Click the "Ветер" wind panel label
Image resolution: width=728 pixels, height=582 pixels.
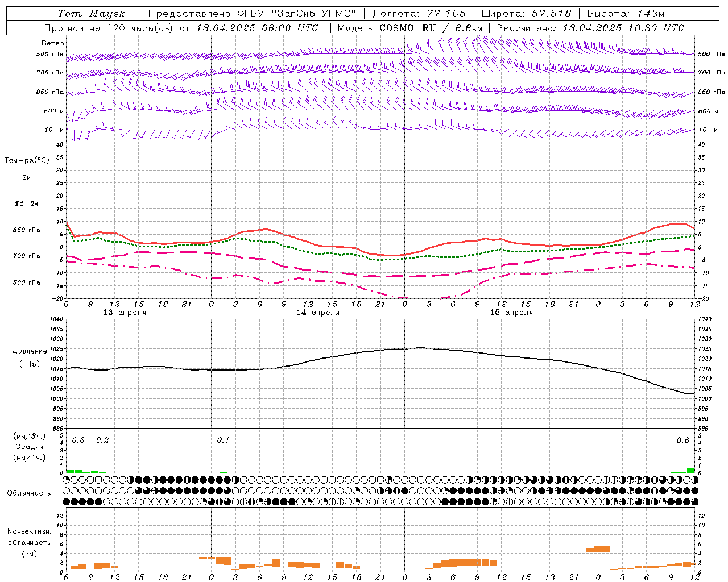[53, 43]
